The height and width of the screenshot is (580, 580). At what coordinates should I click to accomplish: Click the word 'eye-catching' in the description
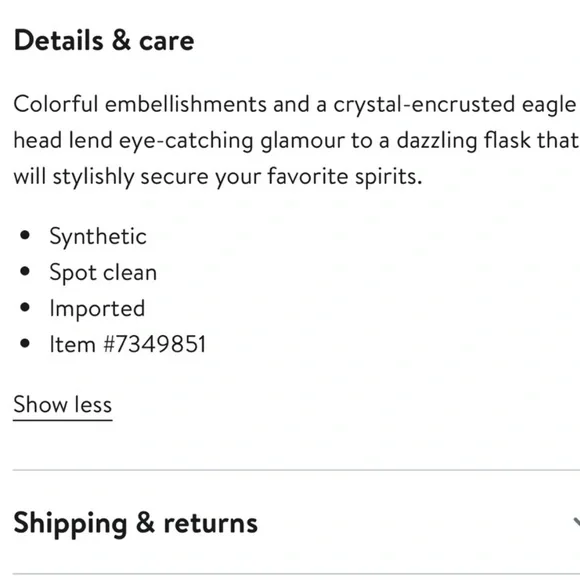(x=186, y=141)
